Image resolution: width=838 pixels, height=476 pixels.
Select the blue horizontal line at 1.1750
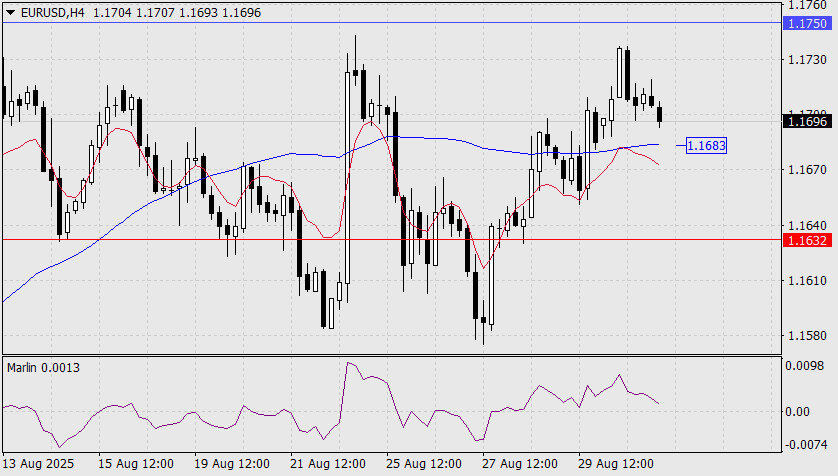pos(392,23)
